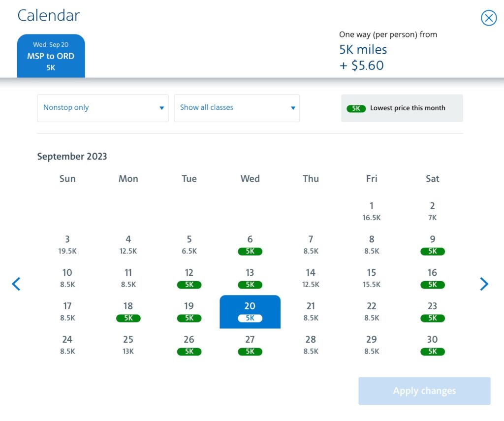Select September 13 award date

(x=250, y=278)
